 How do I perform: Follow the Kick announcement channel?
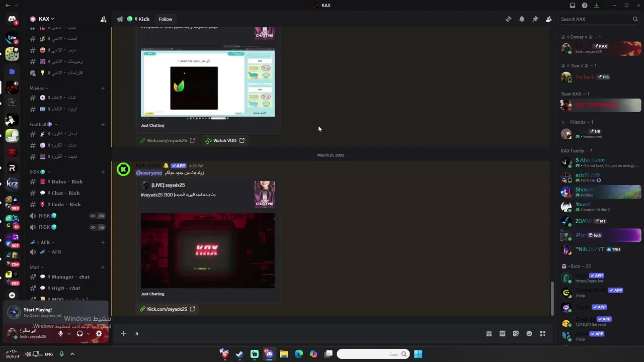(x=166, y=19)
